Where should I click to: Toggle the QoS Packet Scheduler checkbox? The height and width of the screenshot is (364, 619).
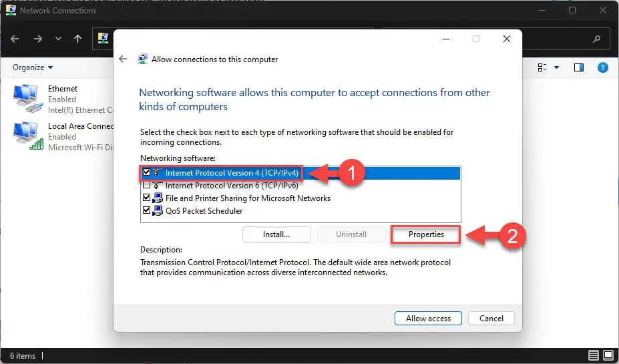(x=146, y=210)
